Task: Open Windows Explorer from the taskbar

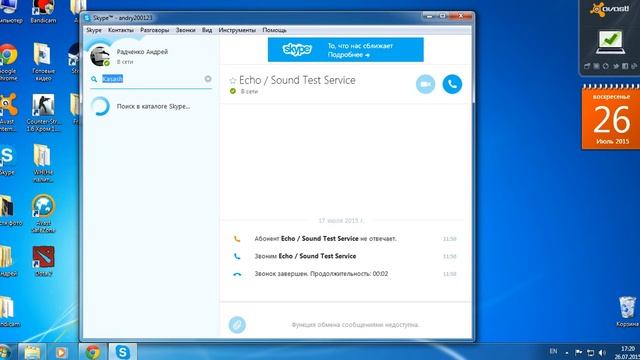Action: coord(32,352)
